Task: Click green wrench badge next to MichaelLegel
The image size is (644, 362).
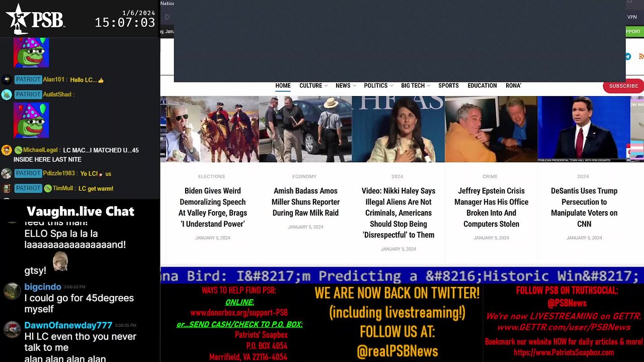Action: (x=18, y=150)
